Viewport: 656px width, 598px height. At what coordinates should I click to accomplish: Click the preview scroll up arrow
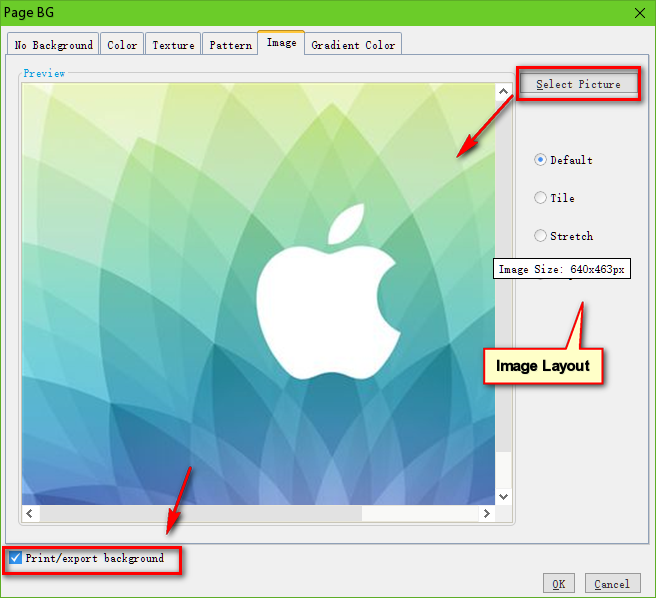[503, 91]
